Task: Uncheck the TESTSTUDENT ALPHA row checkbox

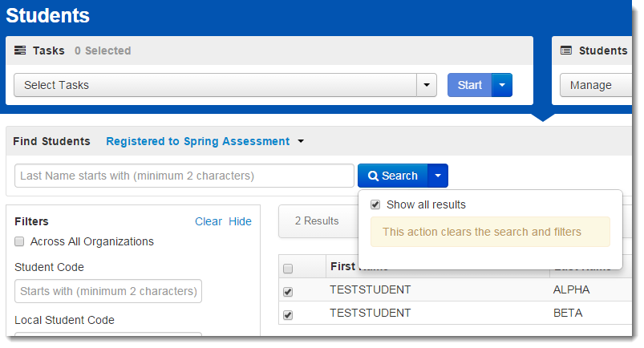Action: click(x=288, y=291)
